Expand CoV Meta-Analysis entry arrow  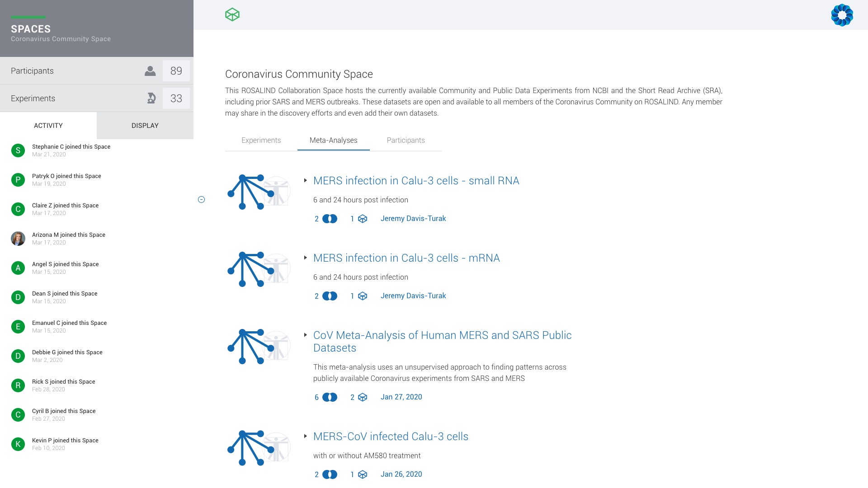[x=306, y=335]
